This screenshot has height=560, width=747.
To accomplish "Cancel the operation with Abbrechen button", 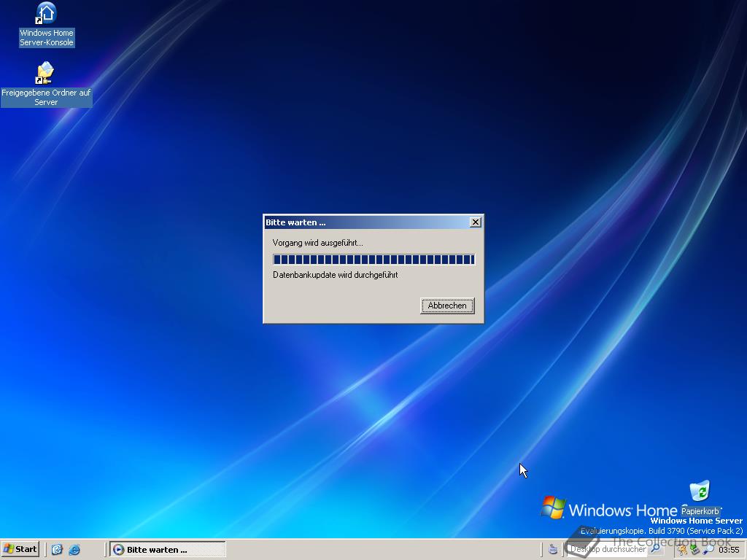I will 447,306.
